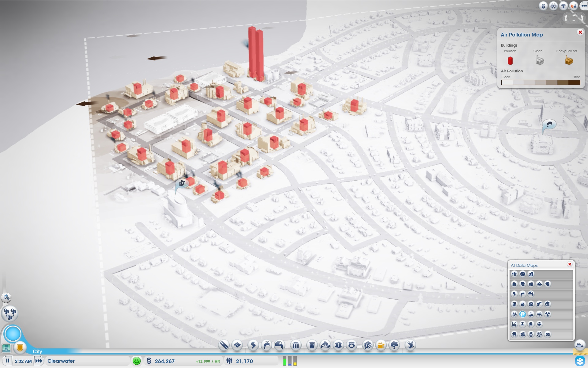Open the population details panel
The width and height of the screenshot is (588, 368).
pos(251,361)
